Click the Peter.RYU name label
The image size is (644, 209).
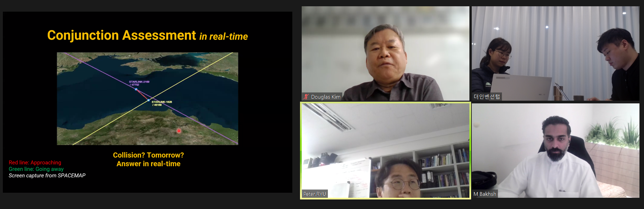coord(315,194)
